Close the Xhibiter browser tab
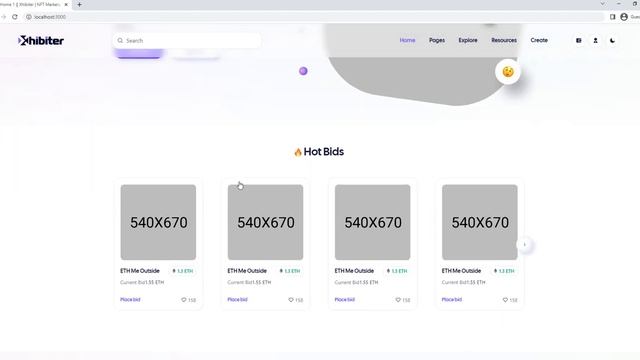The width and height of the screenshot is (640, 360). click(x=66, y=4)
